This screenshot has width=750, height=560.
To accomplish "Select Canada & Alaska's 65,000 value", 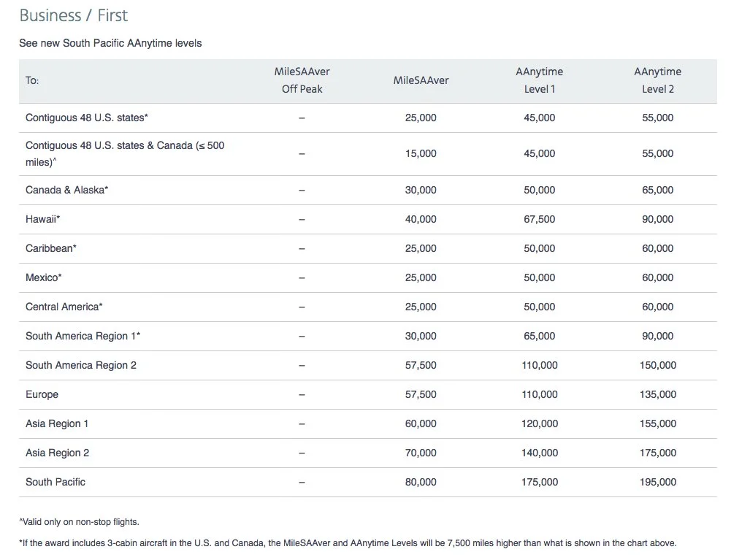I will [x=658, y=190].
